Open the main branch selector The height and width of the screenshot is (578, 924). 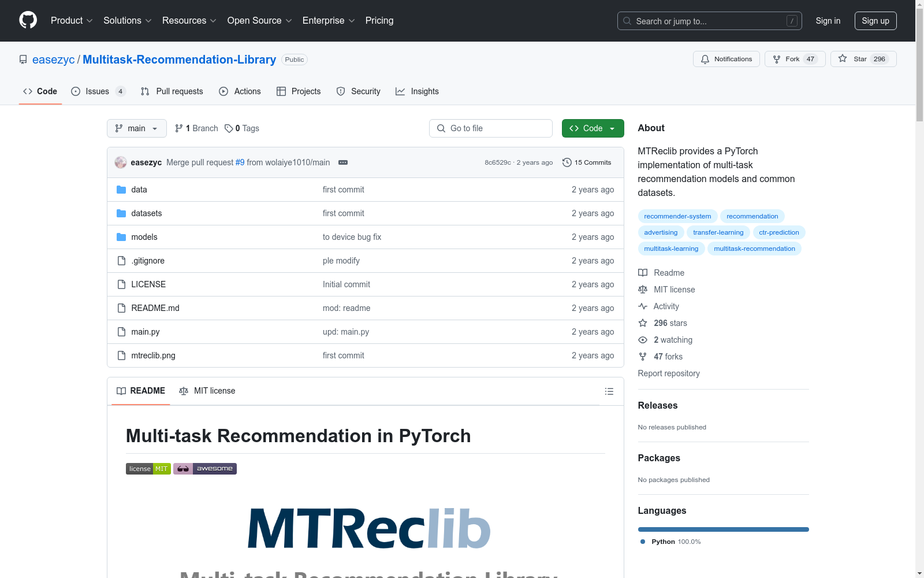pos(137,128)
